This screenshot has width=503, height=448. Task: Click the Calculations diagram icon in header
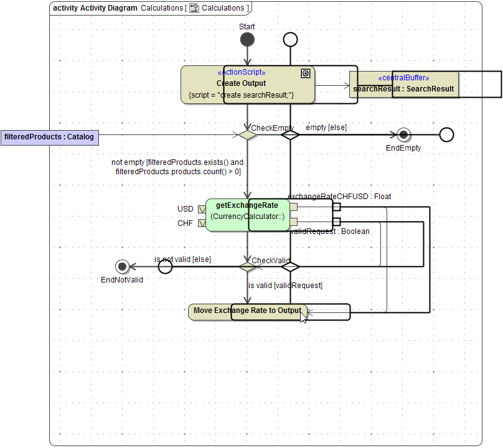click(x=194, y=8)
